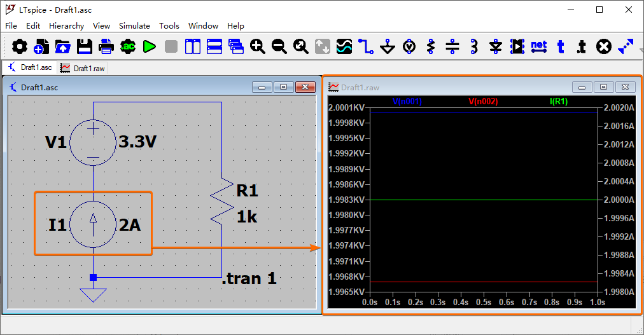The height and width of the screenshot is (335, 644).
Task: Click the 2A current value label
Action: pos(130,224)
